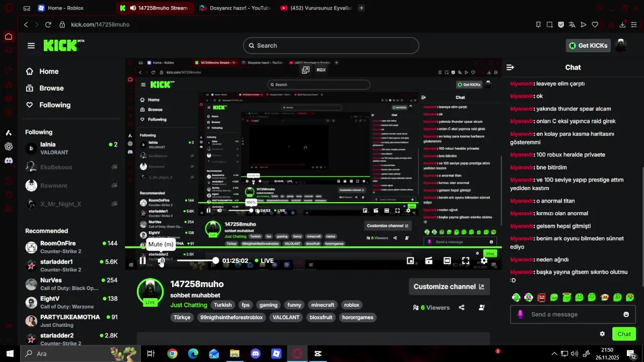Open PARTYLIKEAMOTHA Just Chatting stream

[71, 321]
